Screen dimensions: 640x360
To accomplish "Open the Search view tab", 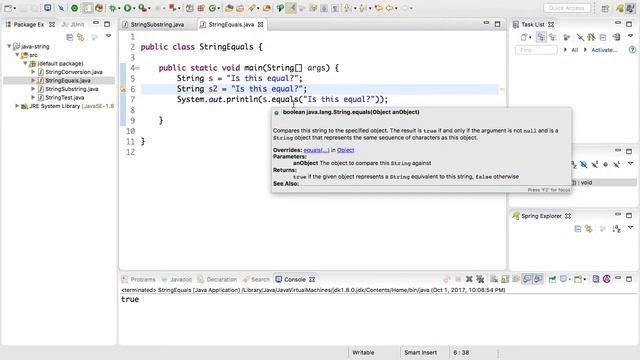I will (x=256, y=280).
